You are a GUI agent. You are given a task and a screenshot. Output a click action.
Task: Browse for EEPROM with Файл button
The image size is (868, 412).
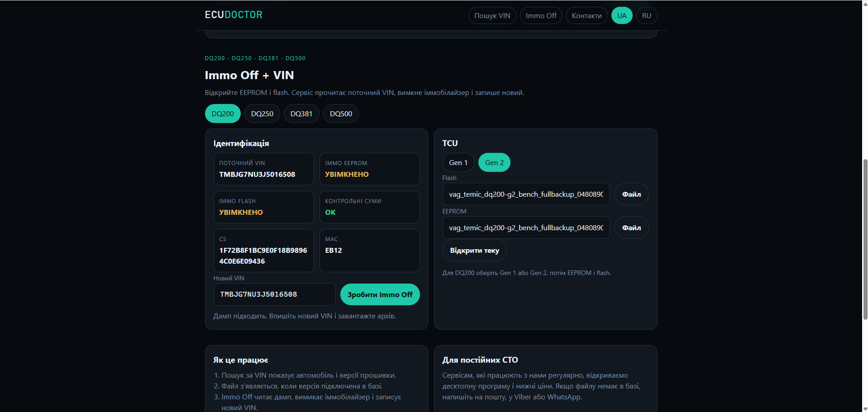[631, 227]
